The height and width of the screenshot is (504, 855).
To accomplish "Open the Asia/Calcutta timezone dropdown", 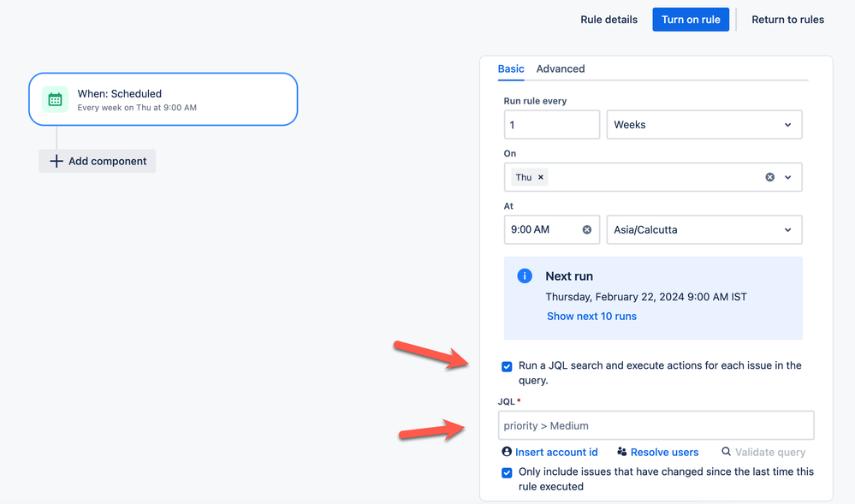I will click(704, 229).
